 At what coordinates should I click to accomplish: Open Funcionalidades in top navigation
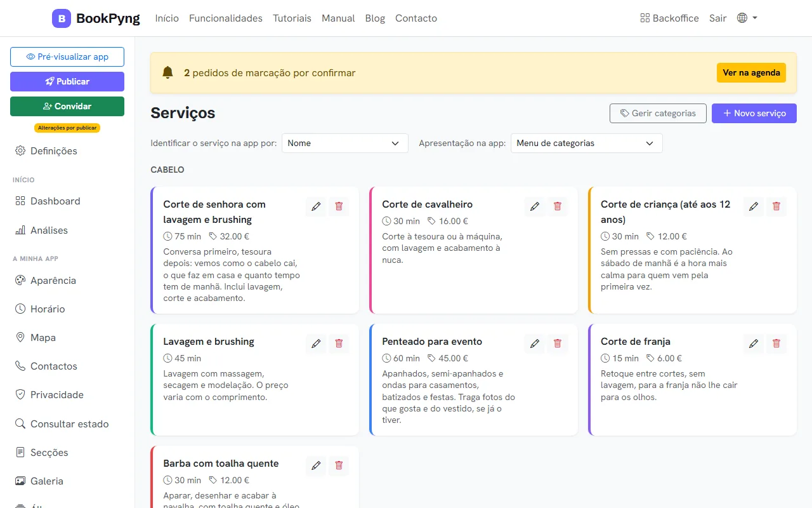click(x=226, y=18)
